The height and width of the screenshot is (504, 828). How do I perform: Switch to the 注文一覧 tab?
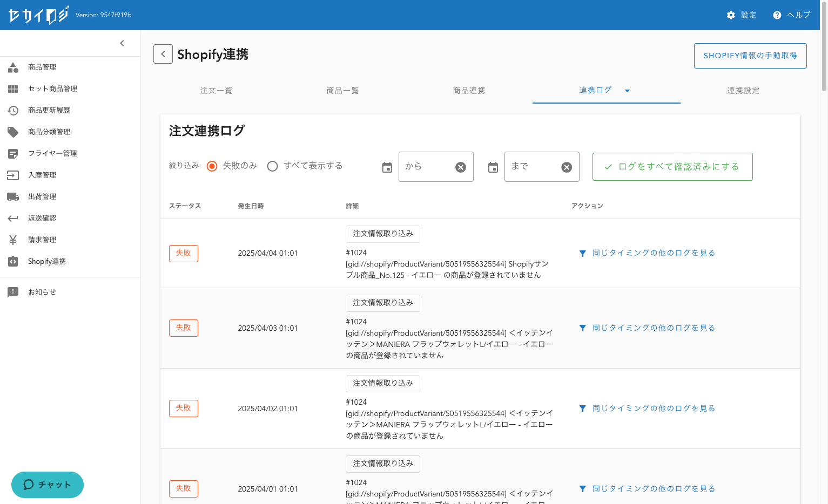click(x=217, y=91)
